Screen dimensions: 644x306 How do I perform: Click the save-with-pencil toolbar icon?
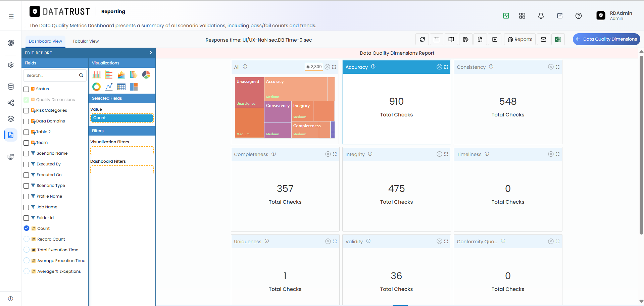(466, 40)
